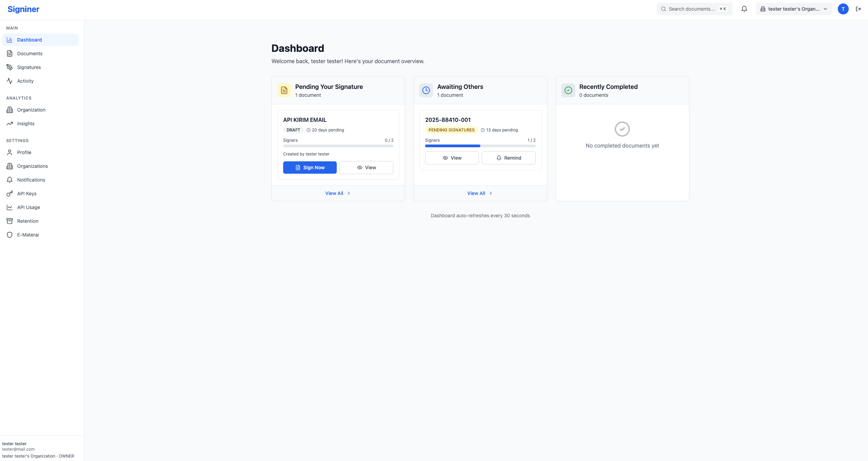
Task: Click Remind on document 2025-88410-001
Action: [x=509, y=158]
